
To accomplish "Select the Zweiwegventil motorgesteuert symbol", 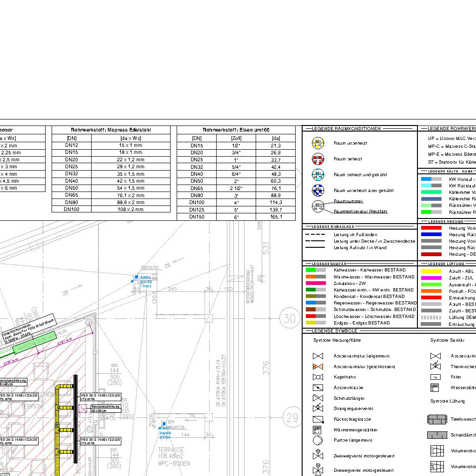I will pyautogui.click(x=318, y=455).
